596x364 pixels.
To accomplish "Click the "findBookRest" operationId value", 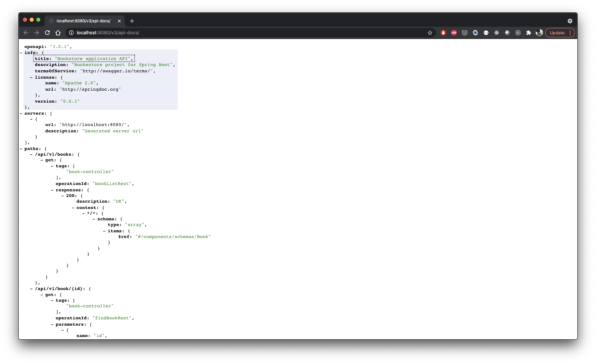I will (112, 318).
